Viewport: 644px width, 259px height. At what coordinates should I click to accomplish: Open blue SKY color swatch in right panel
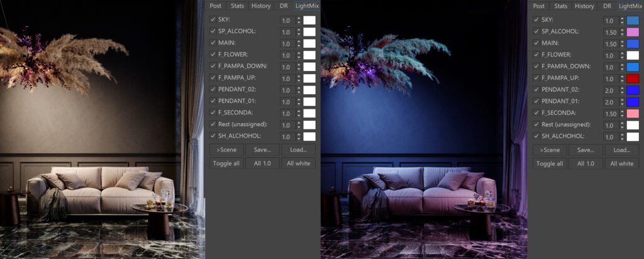point(633,20)
